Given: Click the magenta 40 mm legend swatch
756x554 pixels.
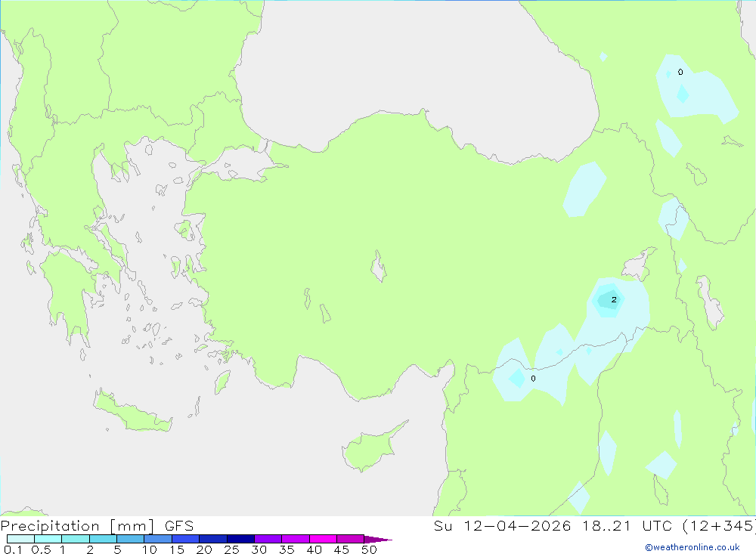Looking at the screenshot, I should 323,539.
